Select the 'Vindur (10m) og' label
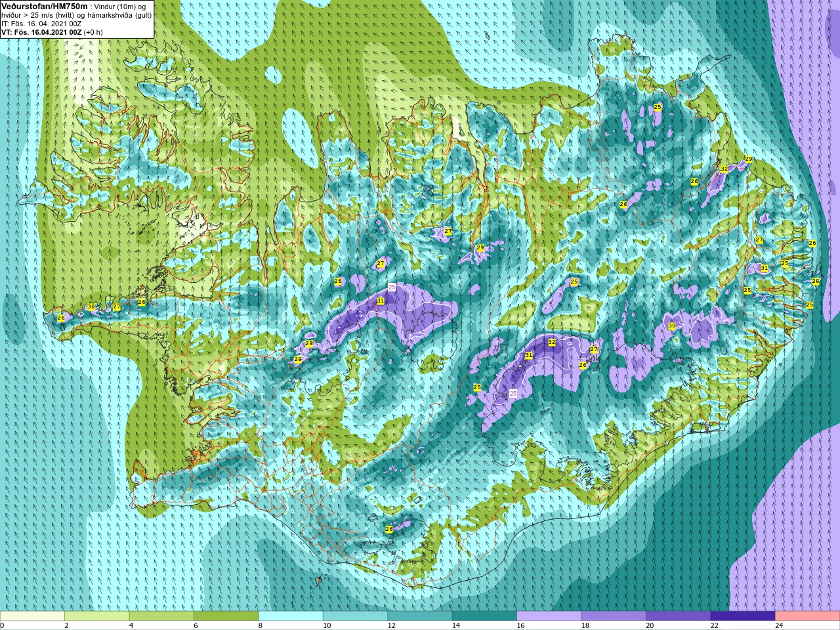Image resolution: width=840 pixels, height=630 pixels. point(121,7)
